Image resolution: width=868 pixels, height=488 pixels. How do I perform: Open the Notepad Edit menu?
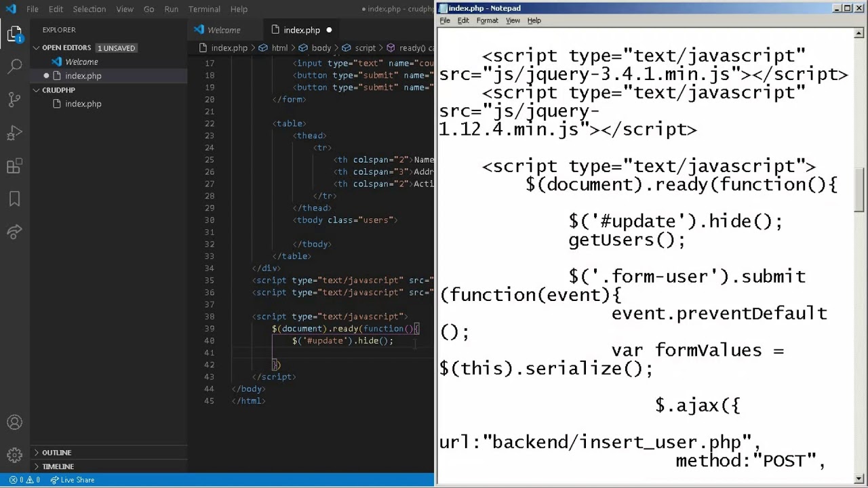[x=463, y=20]
